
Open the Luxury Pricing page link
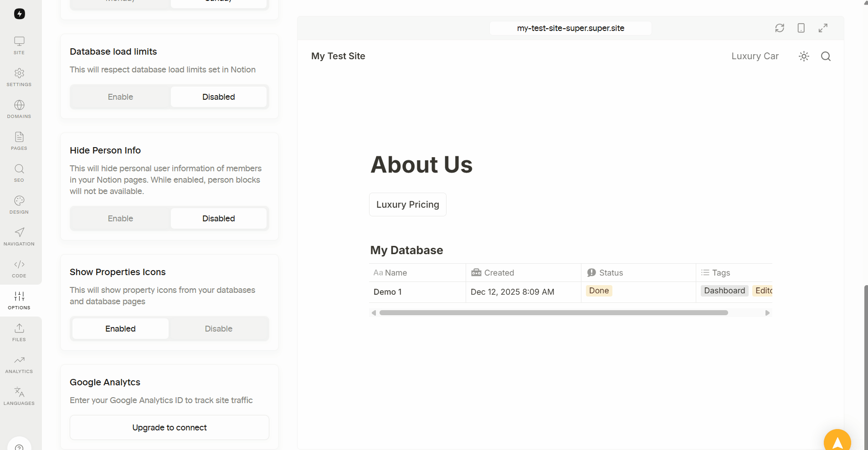tap(408, 205)
